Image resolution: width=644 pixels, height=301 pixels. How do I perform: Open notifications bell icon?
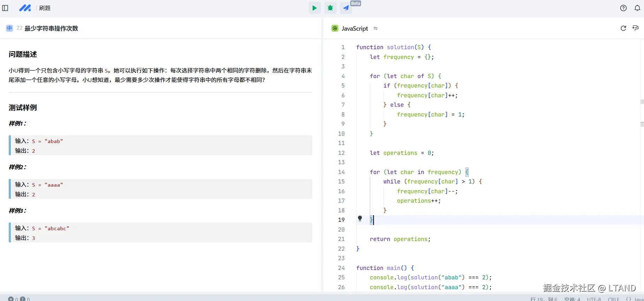(637, 8)
